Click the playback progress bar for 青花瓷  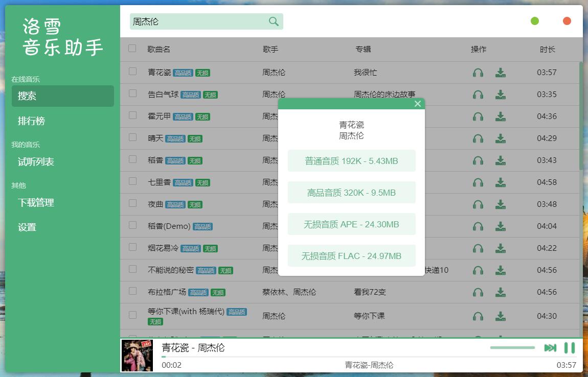369,357
